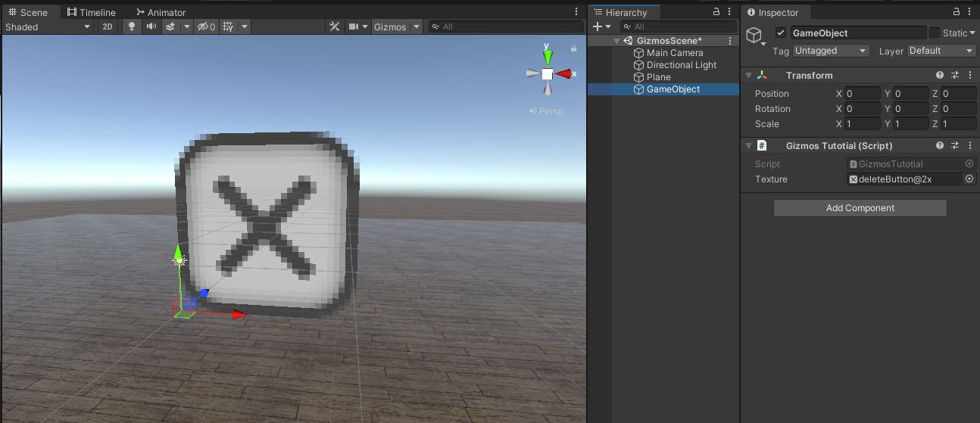Screen dimensions: 980x423
Task: Open the Tag Untagged dropdown
Action: pos(831,51)
